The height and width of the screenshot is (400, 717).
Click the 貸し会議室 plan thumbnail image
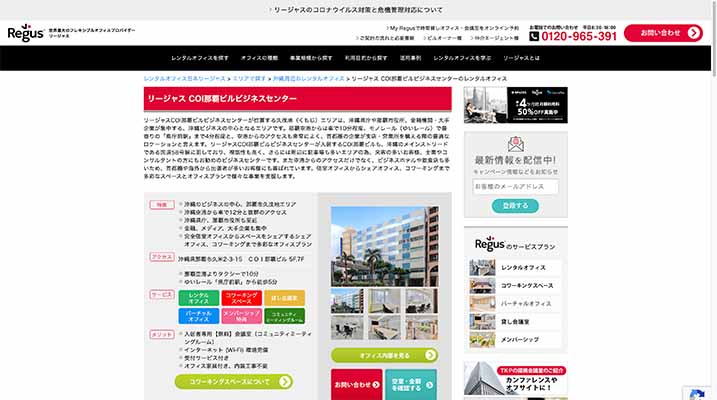[x=482, y=322]
